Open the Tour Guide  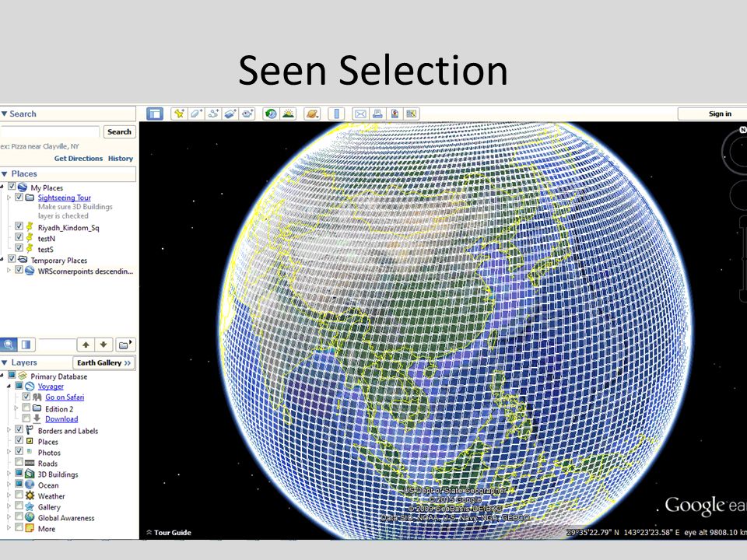click(x=169, y=532)
